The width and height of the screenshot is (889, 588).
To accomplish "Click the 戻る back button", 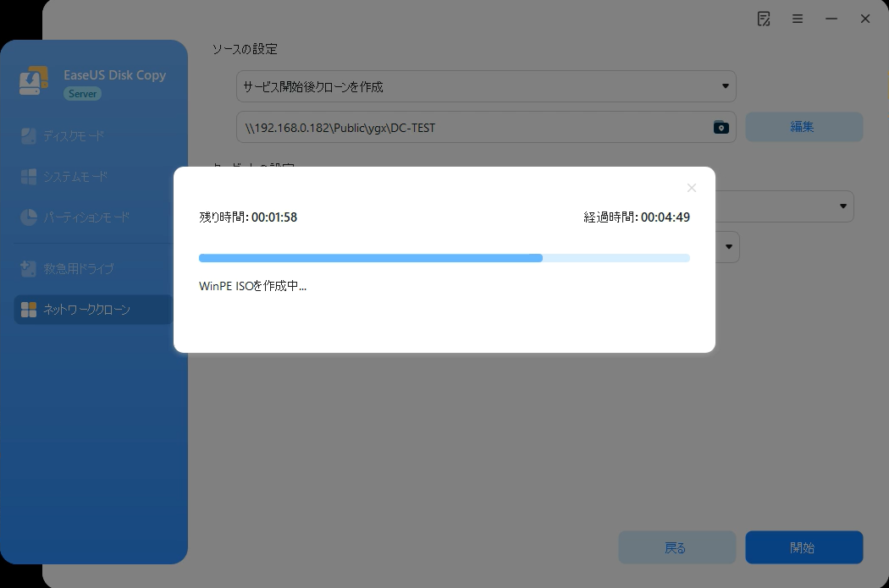I will pyautogui.click(x=676, y=547).
